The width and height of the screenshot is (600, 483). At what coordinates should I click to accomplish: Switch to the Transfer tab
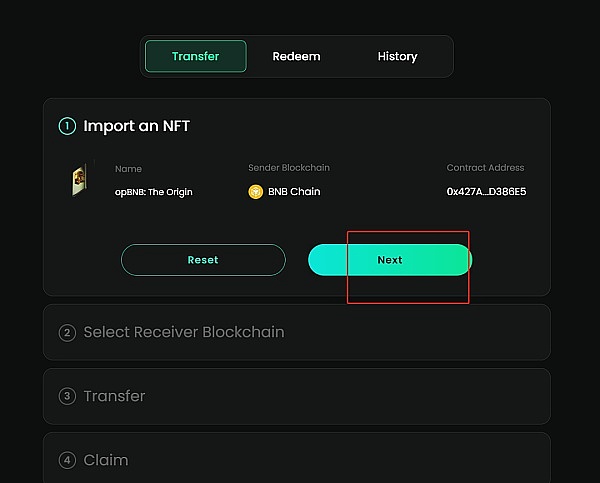tap(196, 56)
